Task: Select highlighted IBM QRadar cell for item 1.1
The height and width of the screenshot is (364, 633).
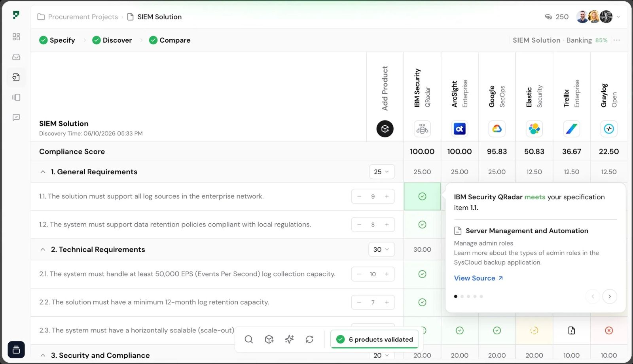Action: [422, 196]
